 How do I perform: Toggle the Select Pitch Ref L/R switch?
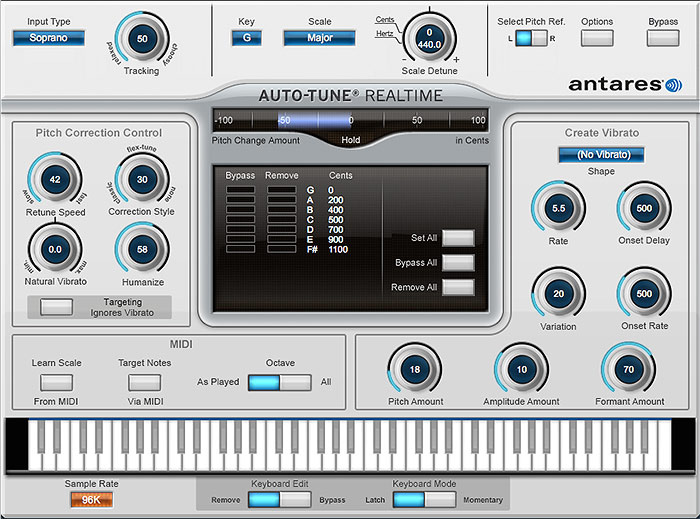coord(532,38)
